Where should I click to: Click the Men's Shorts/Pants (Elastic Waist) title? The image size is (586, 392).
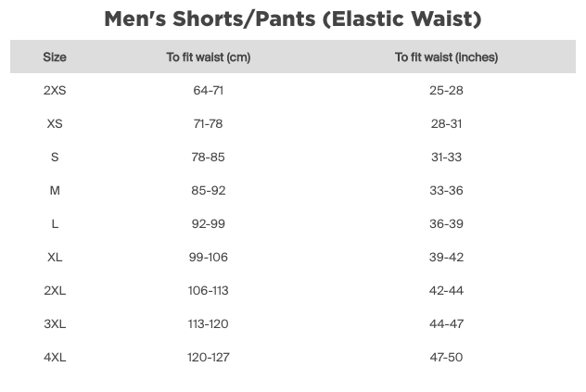click(x=293, y=19)
